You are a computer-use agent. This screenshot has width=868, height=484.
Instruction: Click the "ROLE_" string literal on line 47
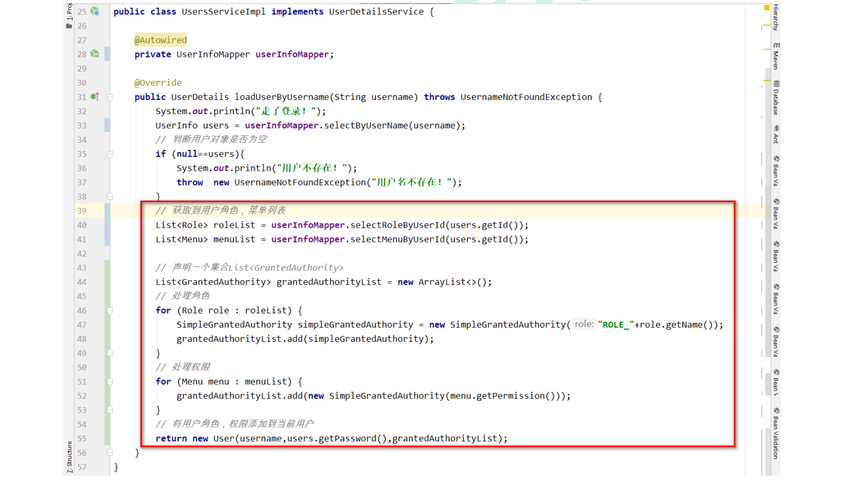pyautogui.click(x=616, y=325)
